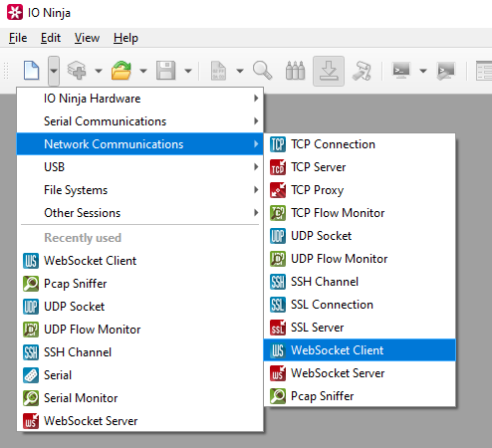Image resolution: width=492 pixels, height=448 pixels.
Task: Click the add layer plugin icon
Action: click(x=77, y=71)
